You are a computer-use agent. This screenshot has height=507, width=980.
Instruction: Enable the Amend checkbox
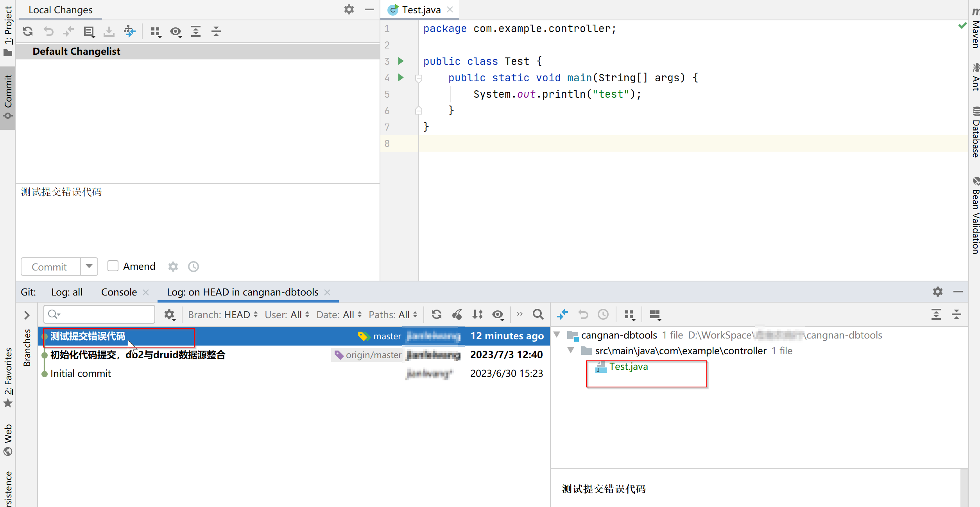click(113, 266)
